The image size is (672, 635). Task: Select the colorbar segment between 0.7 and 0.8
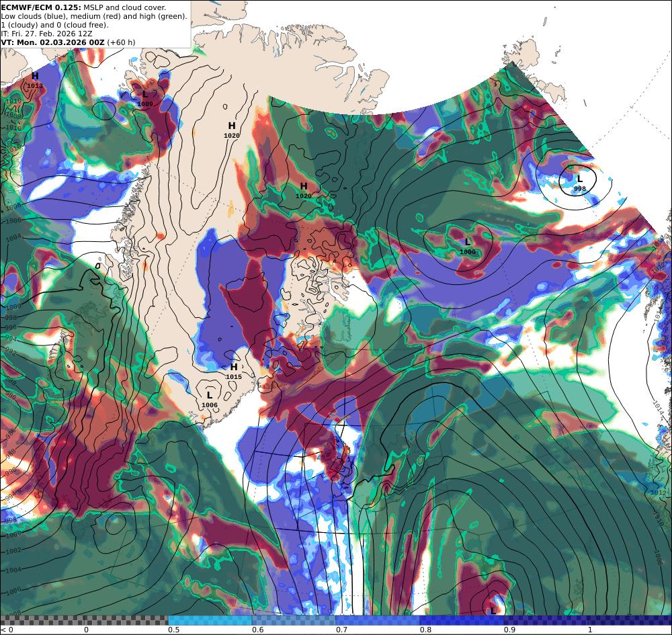coord(377,620)
